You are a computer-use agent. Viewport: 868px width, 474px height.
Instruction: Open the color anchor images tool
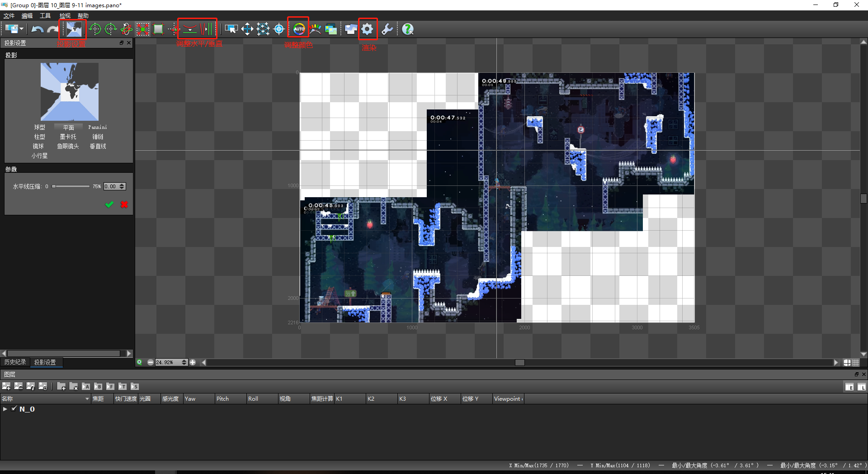tap(331, 29)
